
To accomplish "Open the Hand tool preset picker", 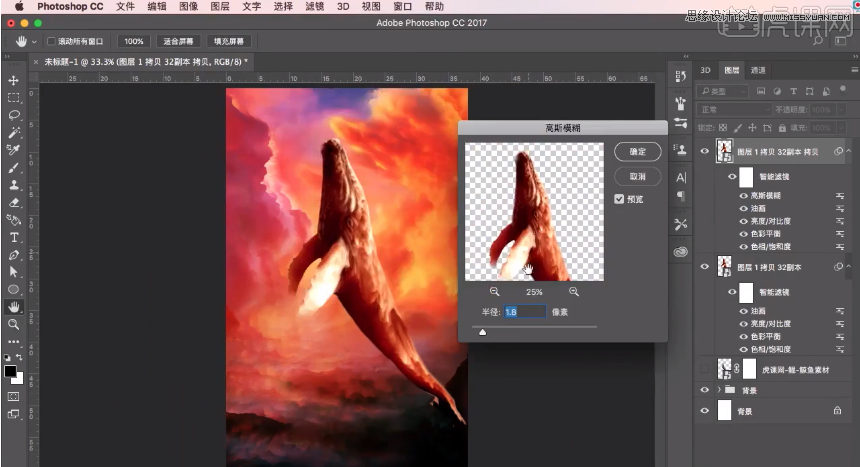I will 34,42.
